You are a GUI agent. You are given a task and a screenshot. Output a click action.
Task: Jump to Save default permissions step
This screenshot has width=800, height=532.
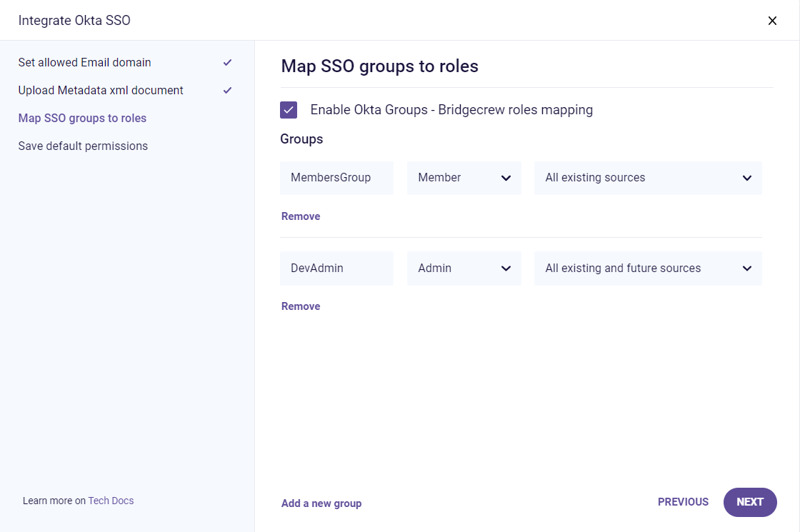(x=83, y=146)
